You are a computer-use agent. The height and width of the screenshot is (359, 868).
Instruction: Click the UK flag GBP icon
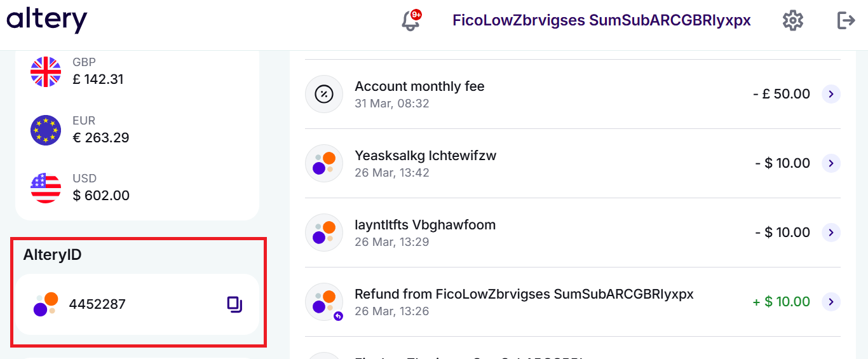tap(46, 72)
